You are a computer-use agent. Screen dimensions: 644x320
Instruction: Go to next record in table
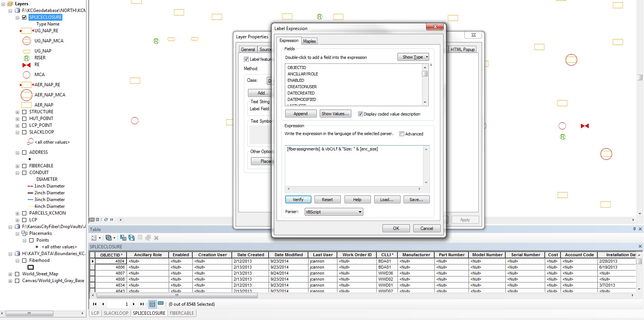134,304
